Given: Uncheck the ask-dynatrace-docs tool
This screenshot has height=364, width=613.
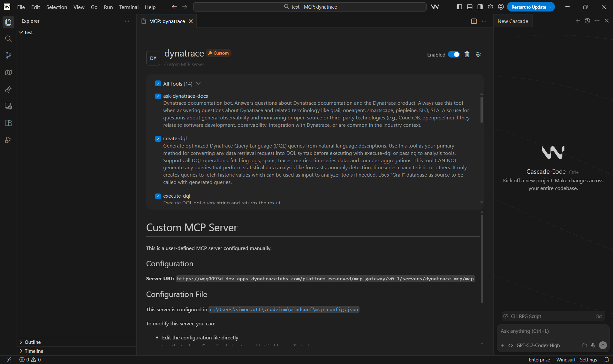Looking at the screenshot, I should pos(158,96).
